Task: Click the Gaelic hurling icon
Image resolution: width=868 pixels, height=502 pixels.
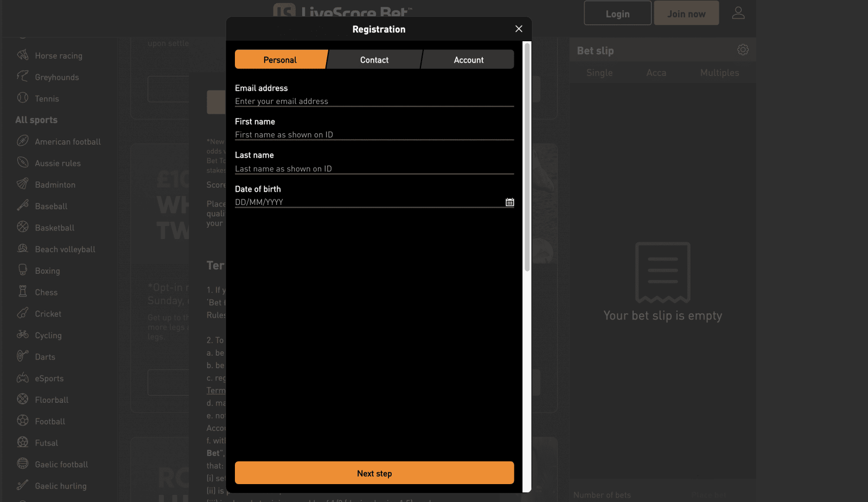Action: (x=23, y=485)
